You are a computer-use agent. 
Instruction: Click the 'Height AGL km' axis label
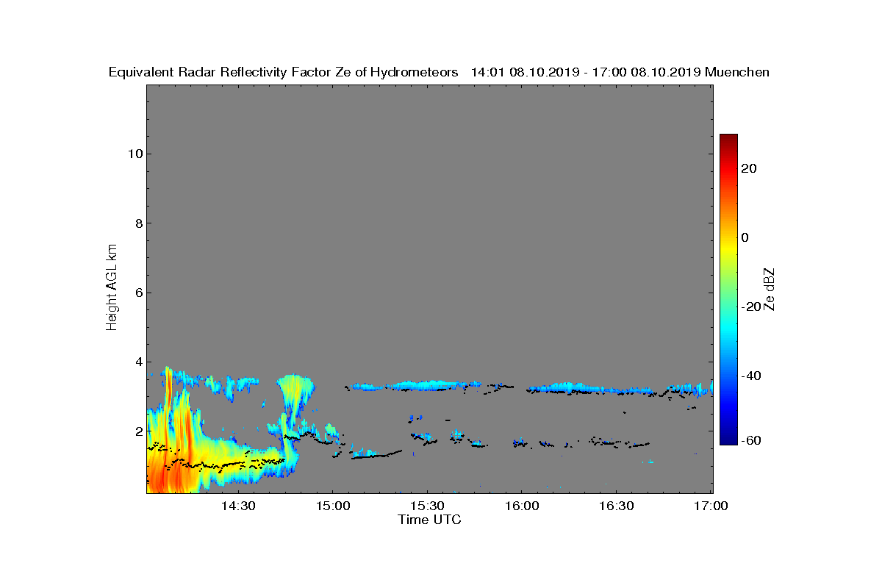pyautogui.click(x=112, y=289)
